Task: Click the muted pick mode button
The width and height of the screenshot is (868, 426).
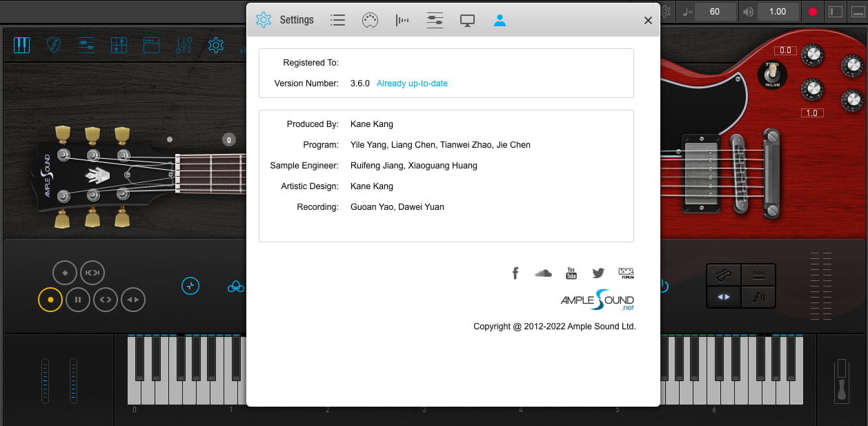Action: [759, 297]
